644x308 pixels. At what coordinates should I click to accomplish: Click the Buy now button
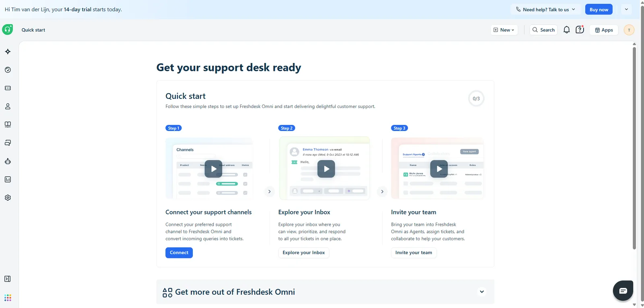tap(599, 9)
